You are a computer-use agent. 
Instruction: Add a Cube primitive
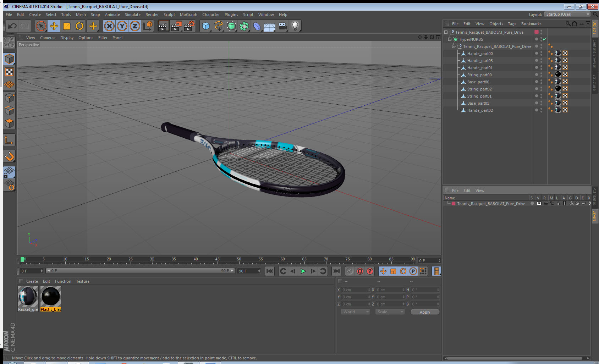(206, 26)
